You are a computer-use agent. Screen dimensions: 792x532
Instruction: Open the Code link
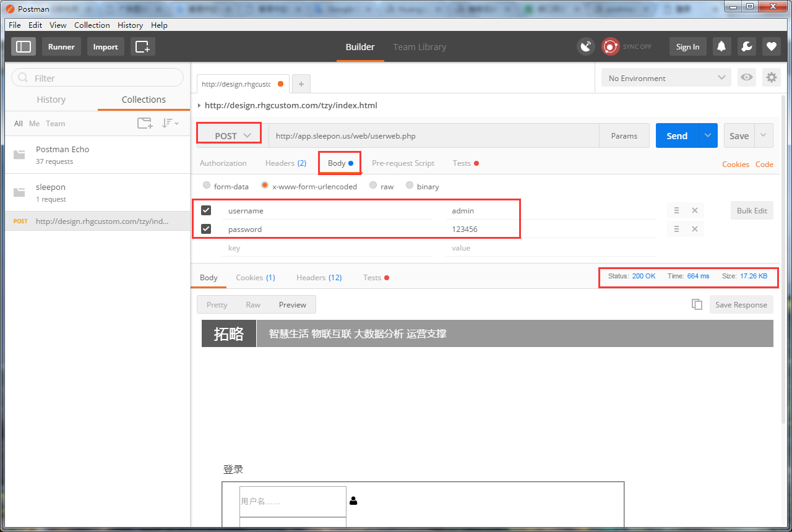764,164
